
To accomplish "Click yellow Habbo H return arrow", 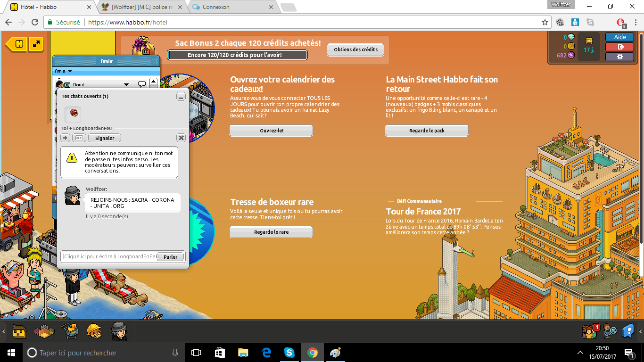I will pos(16,44).
